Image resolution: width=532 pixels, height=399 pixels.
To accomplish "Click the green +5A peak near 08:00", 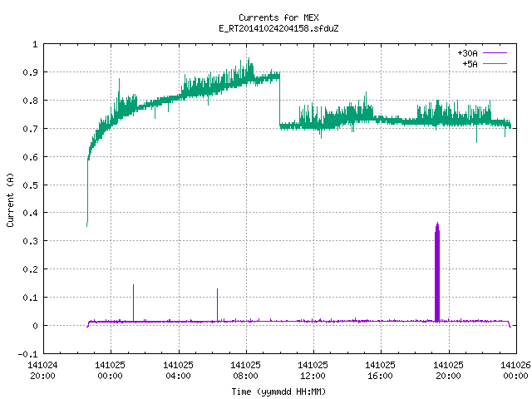I will pos(249,70).
